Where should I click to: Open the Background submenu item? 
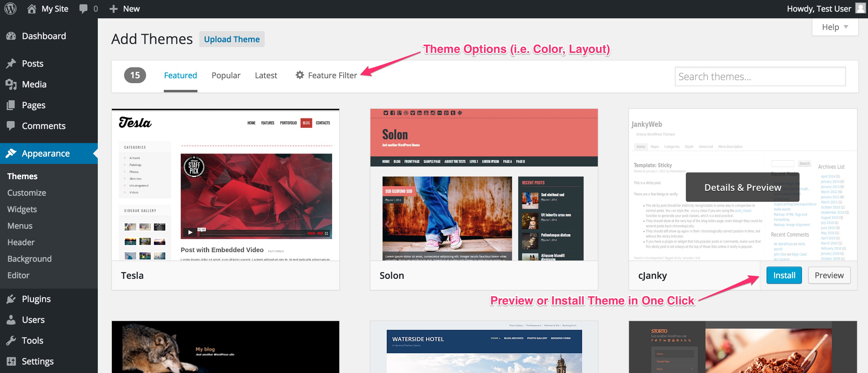(29, 259)
